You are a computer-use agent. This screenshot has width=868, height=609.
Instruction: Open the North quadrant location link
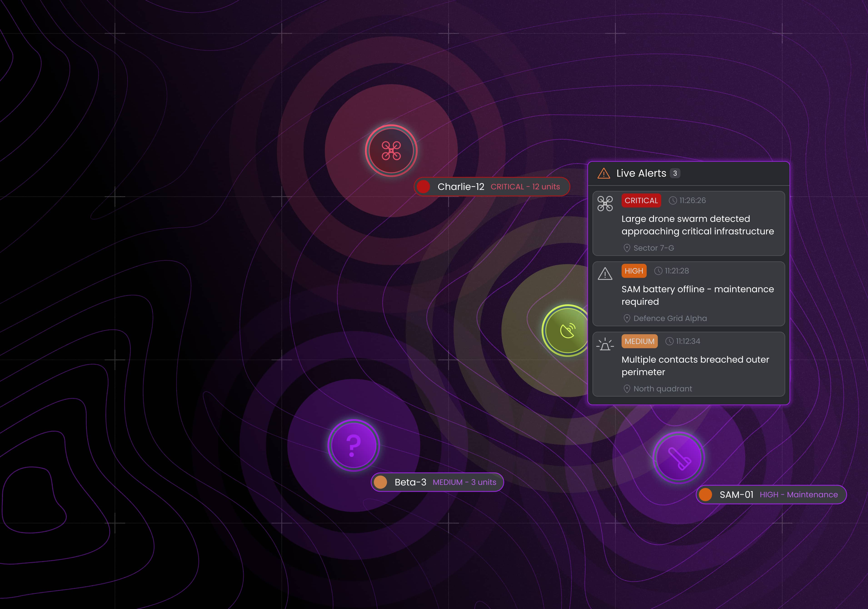pyautogui.click(x=662, y=389)
